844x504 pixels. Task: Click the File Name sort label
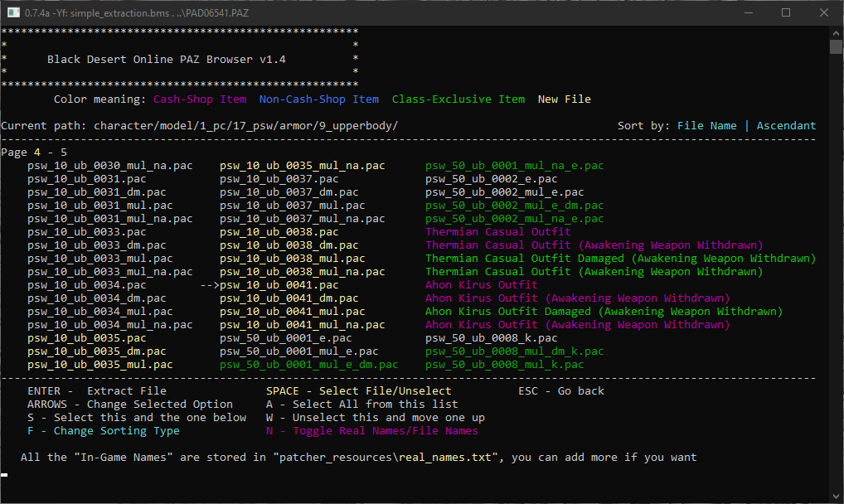click(706, 126)
